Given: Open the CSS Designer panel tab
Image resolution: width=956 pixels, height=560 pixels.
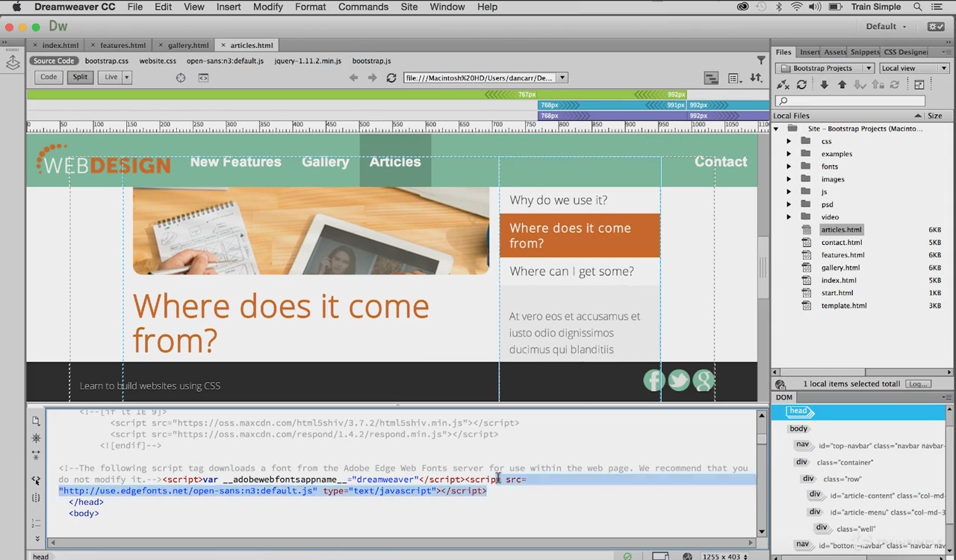Looking at the screenshot, I should (x=905, y=52).
